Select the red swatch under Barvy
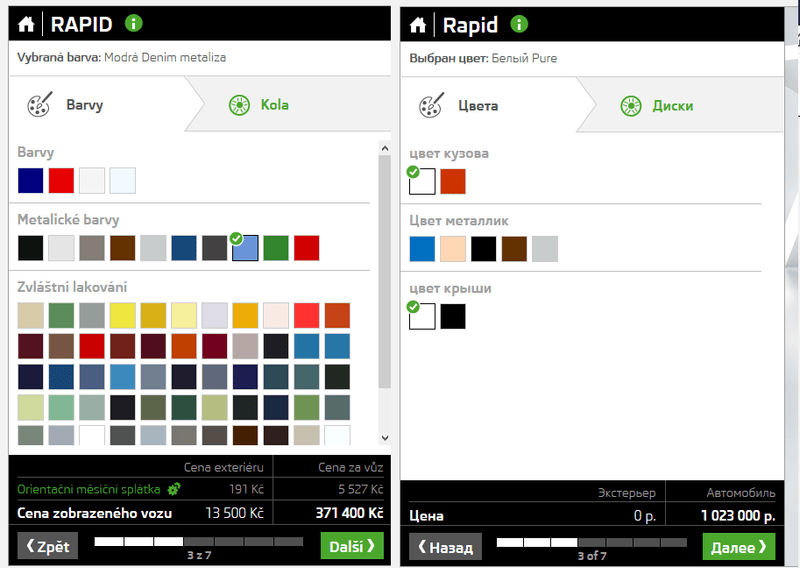 pos(61,181)
